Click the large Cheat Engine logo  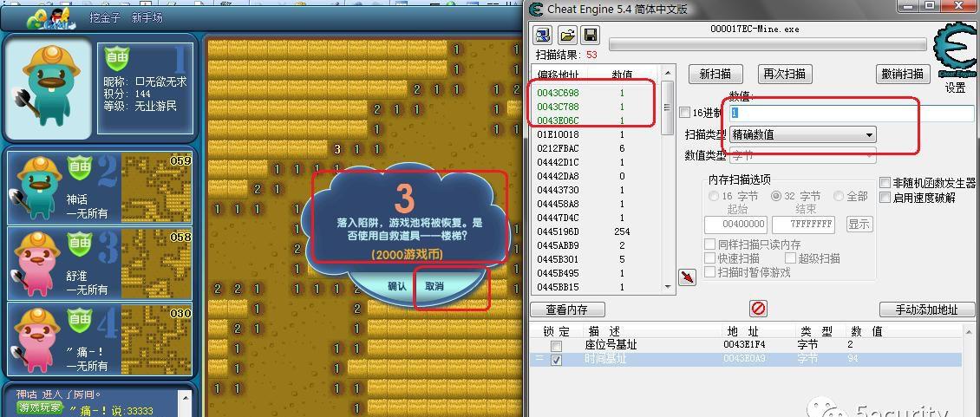click(956, 49)
